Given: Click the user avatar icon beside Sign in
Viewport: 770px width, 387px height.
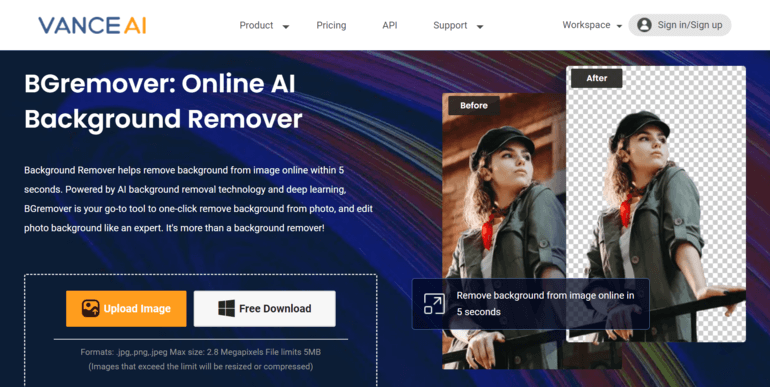Looking at the screenshot, I should 644,25.
